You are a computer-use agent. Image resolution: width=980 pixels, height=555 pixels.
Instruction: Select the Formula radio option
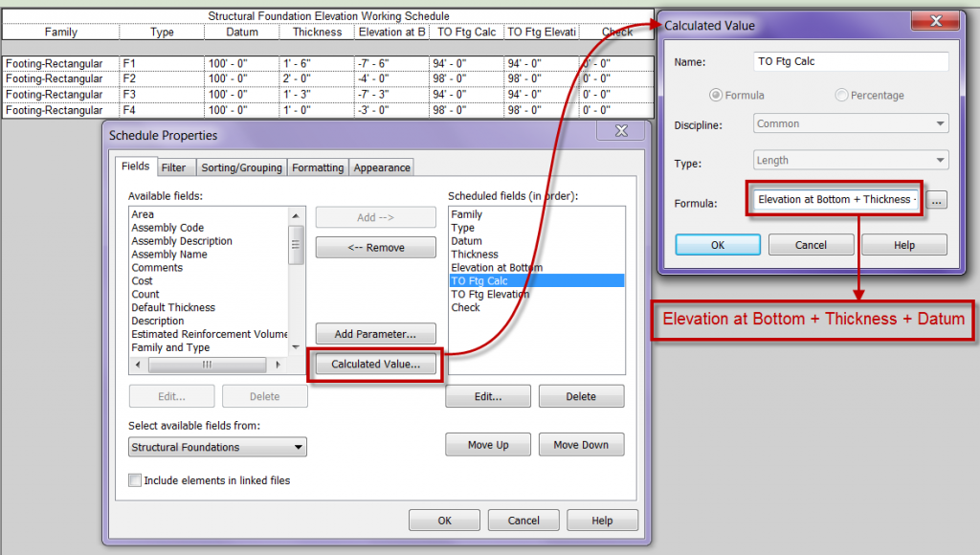point(716,95)
